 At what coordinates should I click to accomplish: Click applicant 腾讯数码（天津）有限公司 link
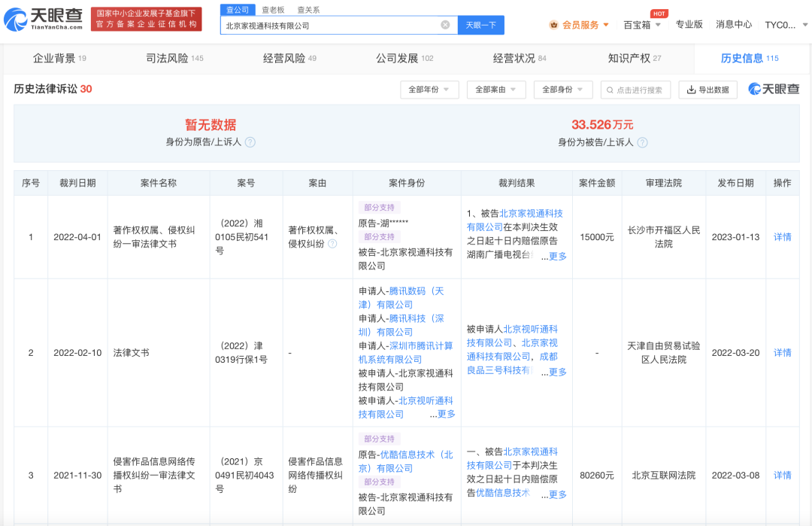(401, 298)
